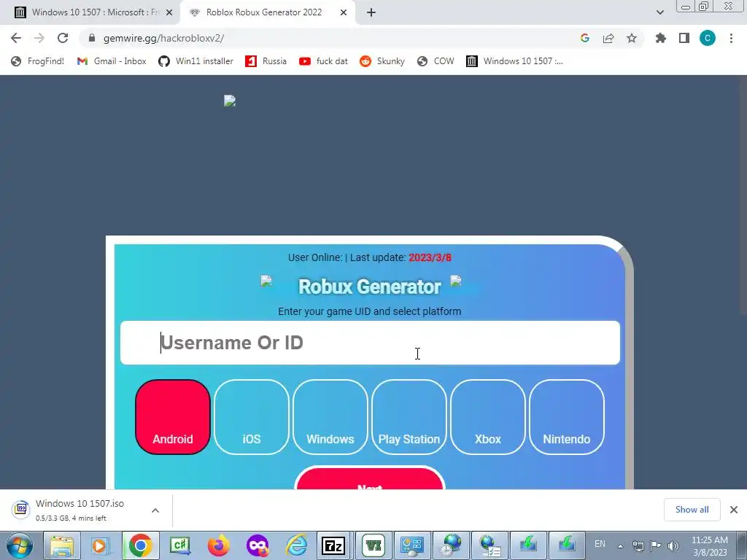Select the Nintendo platform option

[x=566, y=416]
